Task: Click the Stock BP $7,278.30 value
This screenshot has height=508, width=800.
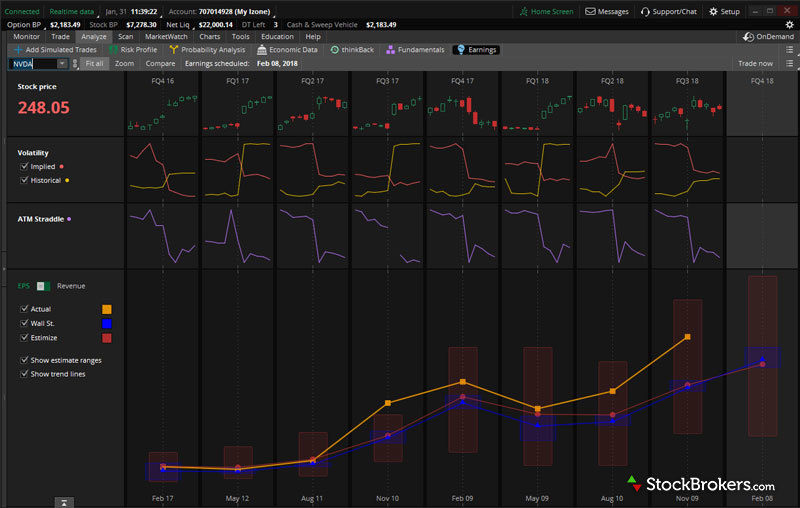Action: click(141, 25)
